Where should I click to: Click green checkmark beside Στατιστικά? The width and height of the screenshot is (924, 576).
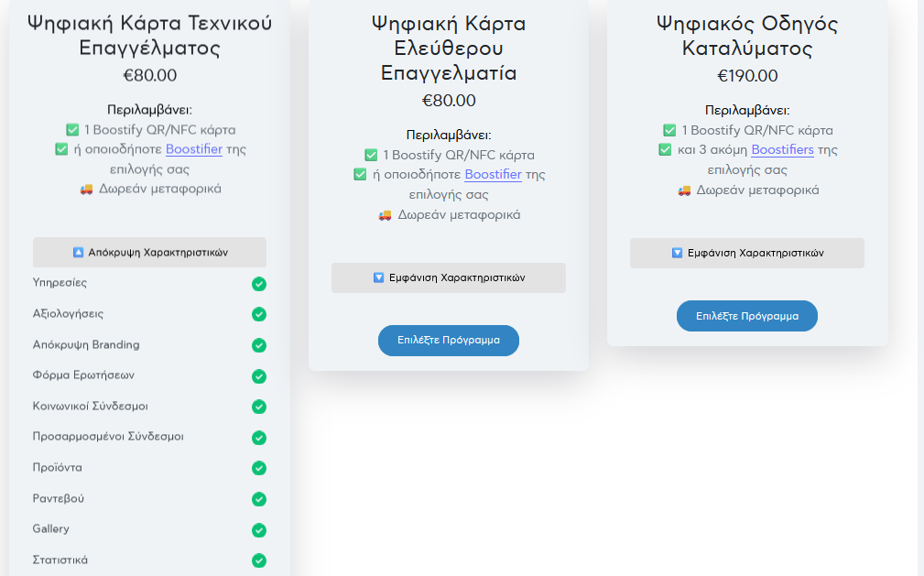pyautogui.click(x=259, y=560)
